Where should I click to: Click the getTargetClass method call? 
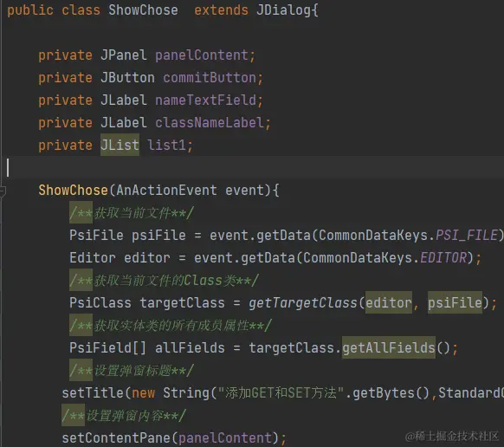click(303, 303)
